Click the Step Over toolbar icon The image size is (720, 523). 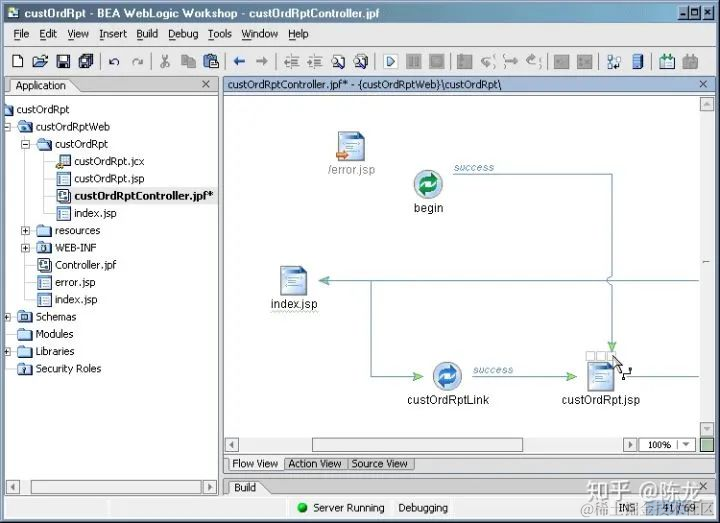click(x=510, y=61)
